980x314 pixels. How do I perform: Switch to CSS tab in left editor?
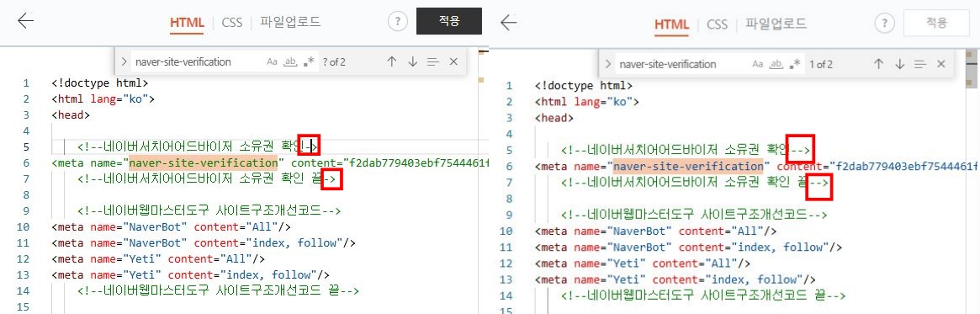(x=232, y=23)
